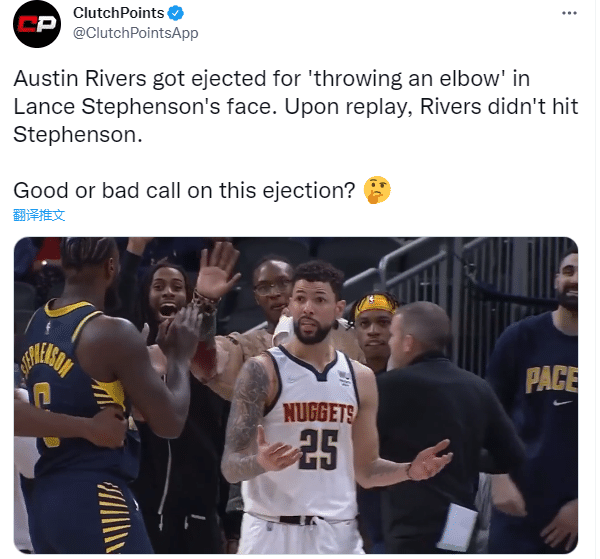Click the player wearing the yellow headband
Viewport: 600px width, 559px height.
coord(373,325)
